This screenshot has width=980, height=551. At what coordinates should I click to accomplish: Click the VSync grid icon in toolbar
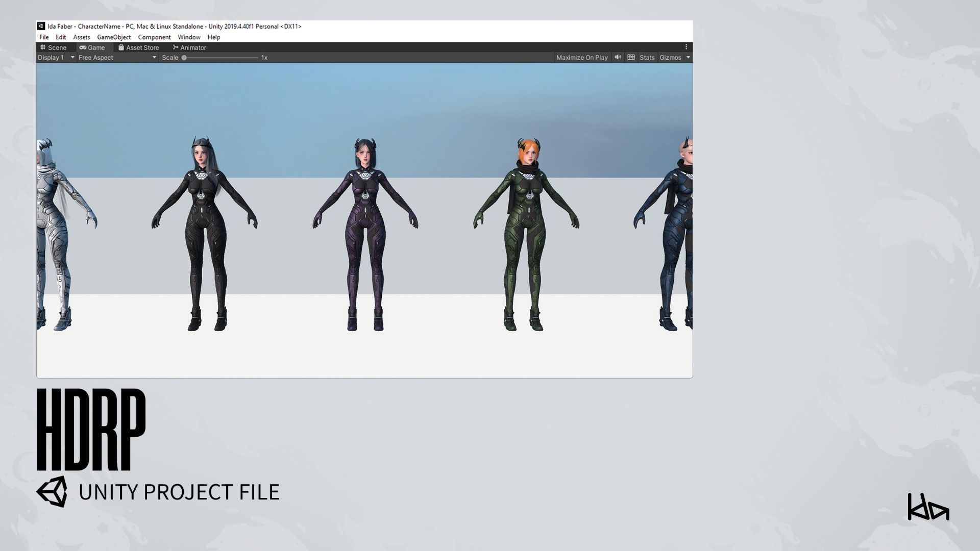coord(631,57)
